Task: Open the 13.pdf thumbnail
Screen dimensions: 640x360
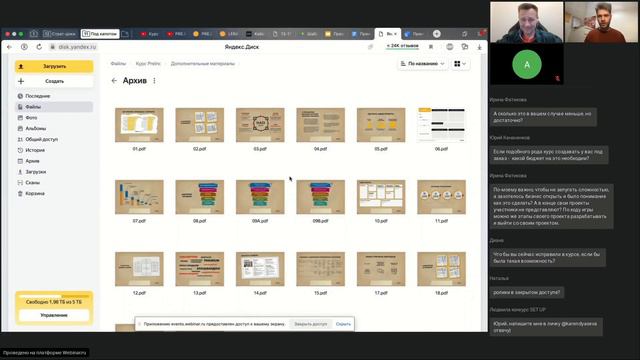Action: (200, 269)
